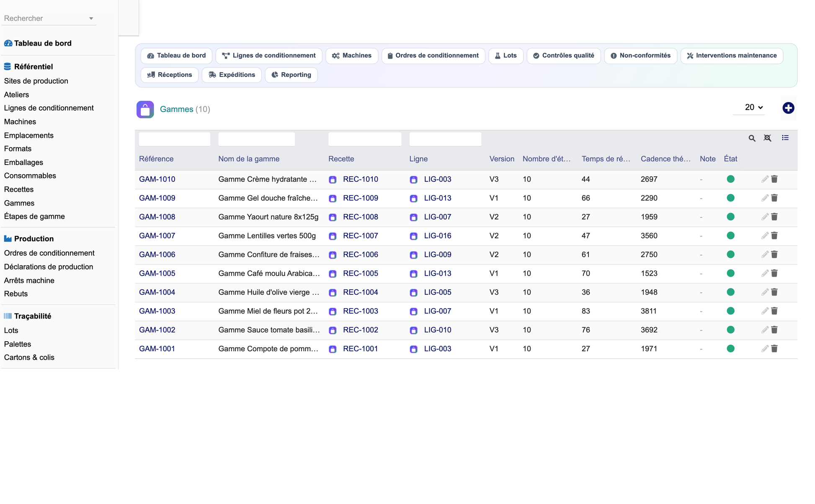The image size is (815, 504).
Task: Open the Expéditions tab
Action: point(232,75)
